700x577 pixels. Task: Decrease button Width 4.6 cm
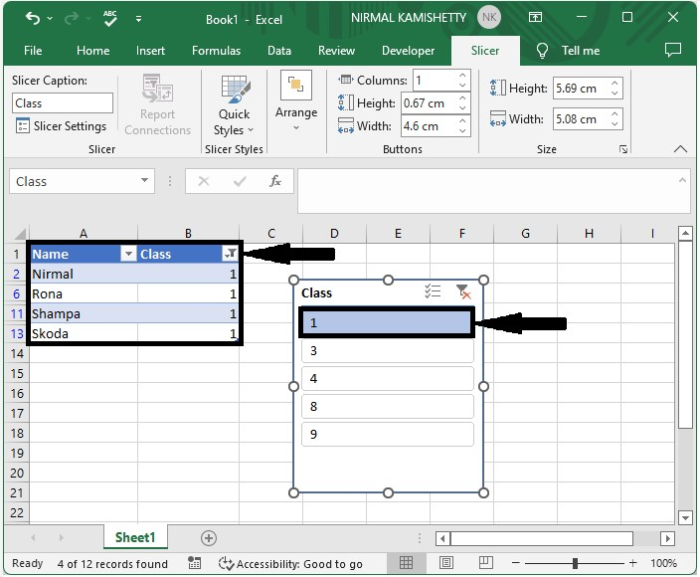[x=462, y=131]
